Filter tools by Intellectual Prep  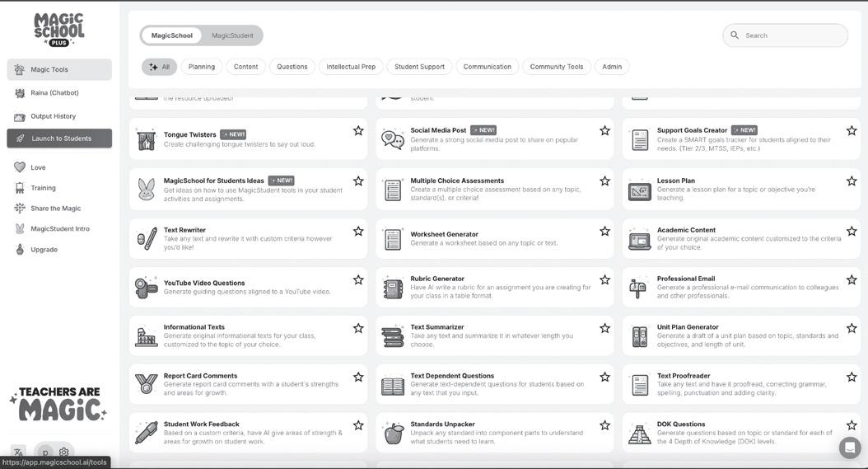(351, 67)
